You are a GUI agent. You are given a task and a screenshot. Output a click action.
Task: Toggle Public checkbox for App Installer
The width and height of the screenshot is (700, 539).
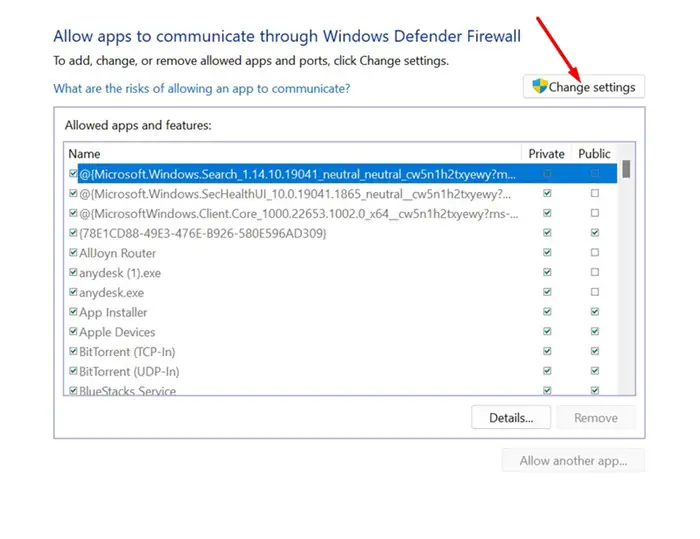coord(595,313)
